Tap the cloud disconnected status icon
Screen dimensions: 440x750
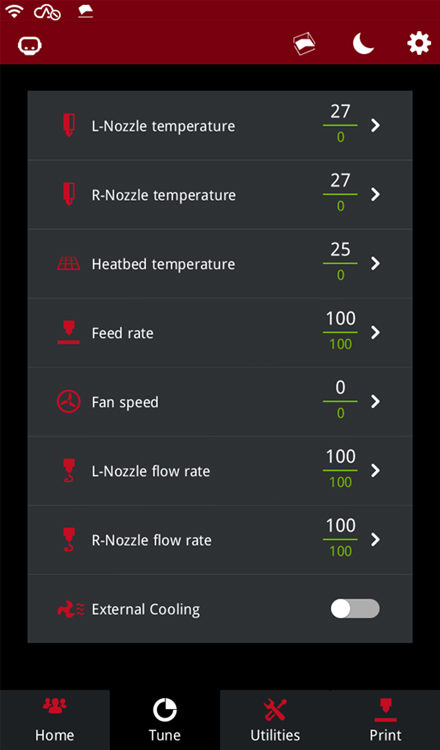[47, 12]
